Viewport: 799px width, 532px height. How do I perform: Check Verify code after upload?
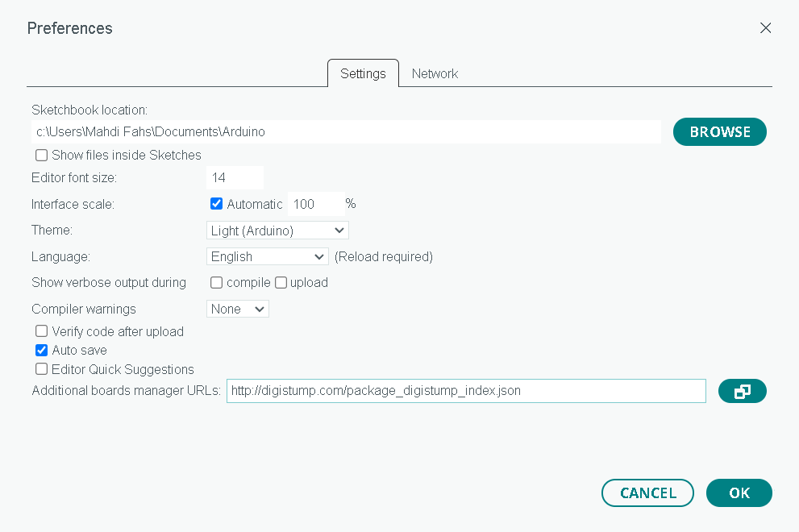(41, 330)
